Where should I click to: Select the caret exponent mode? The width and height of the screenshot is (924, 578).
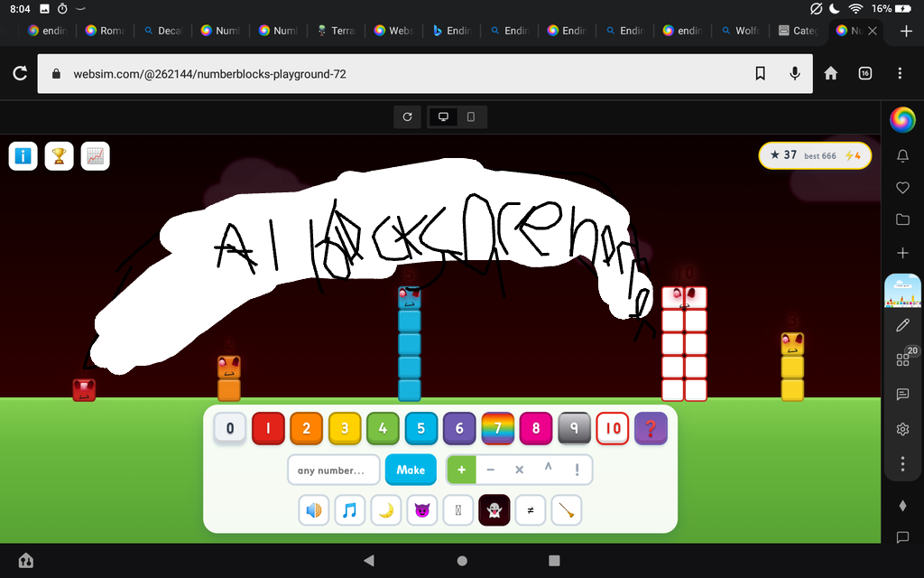[548, 470]
